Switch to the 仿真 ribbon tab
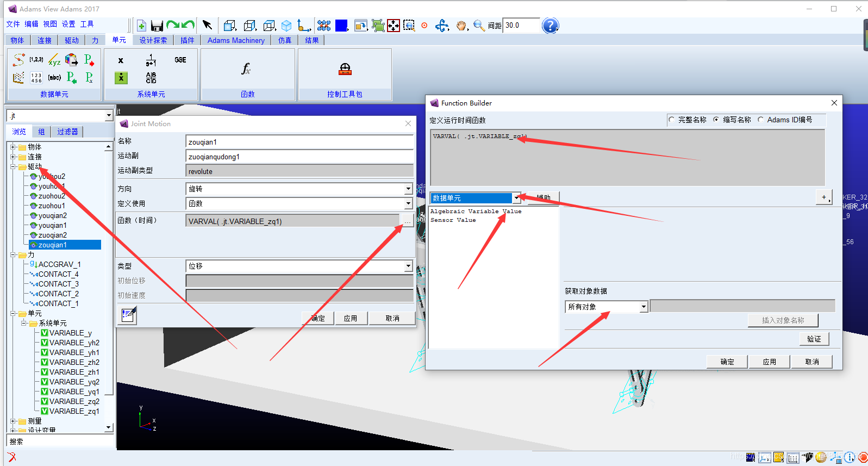The height and width of the screenshot is (466, 868). point(285,40)
